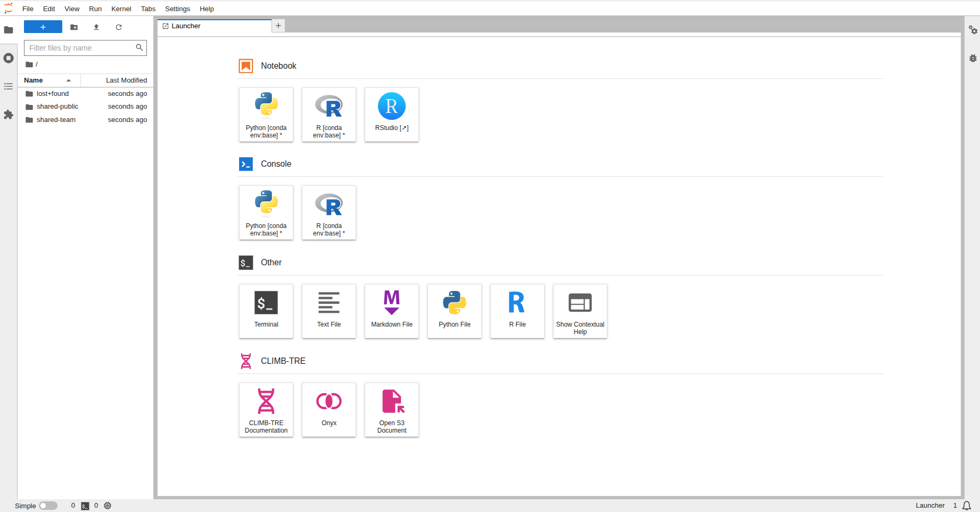This screenshot has height=512, width=980.
Task: Launch Onyx from the CLIMB-TRE section
Action: click(x=328, y=410)
